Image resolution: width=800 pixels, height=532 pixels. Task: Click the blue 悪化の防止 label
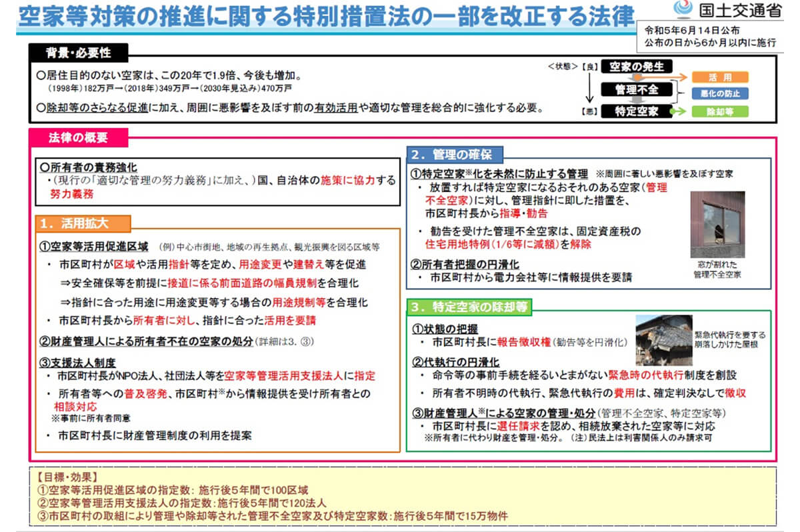pyautogui.click(x=720, y=93)
